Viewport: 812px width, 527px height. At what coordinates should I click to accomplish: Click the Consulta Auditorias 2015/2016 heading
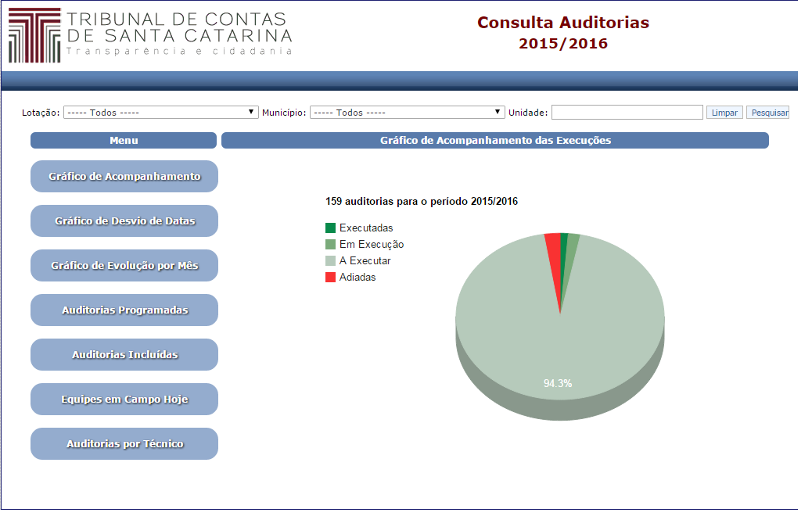pyautogui.click(x=563, y=33)
